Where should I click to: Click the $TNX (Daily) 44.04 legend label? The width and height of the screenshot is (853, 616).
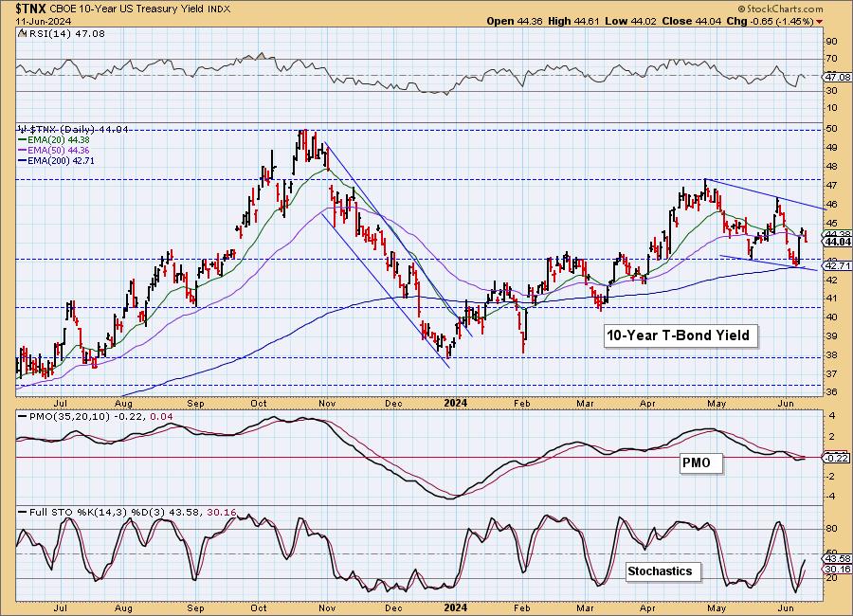click(73, 130)
